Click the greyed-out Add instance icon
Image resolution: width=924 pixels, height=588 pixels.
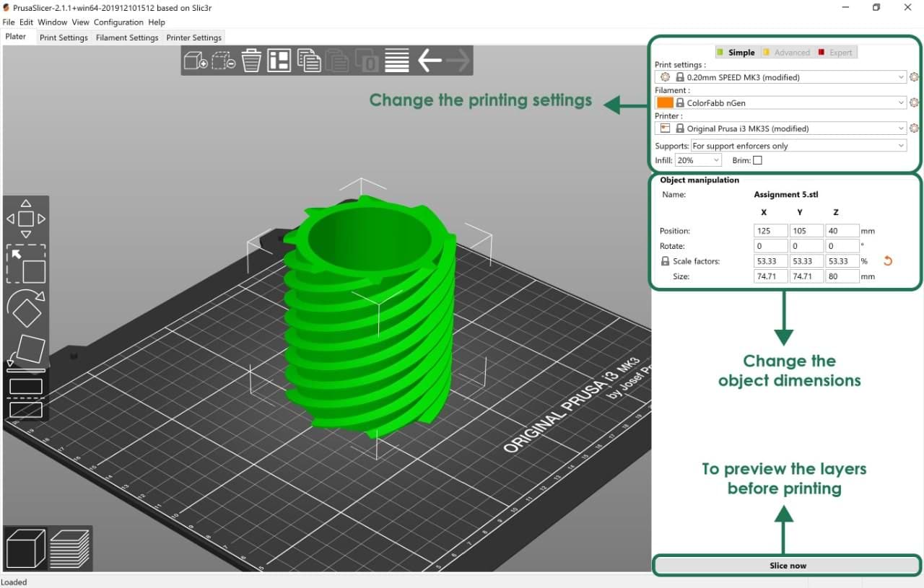366,61
